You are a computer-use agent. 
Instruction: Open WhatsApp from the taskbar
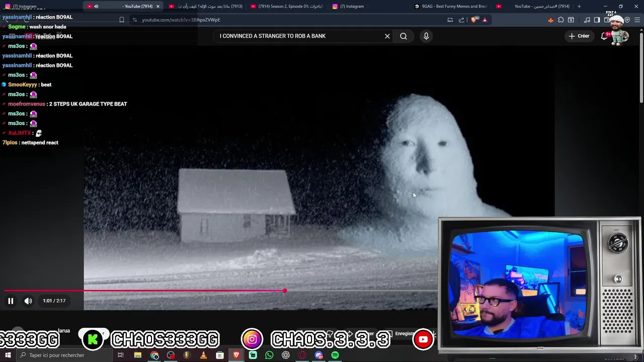coord(269,355)
